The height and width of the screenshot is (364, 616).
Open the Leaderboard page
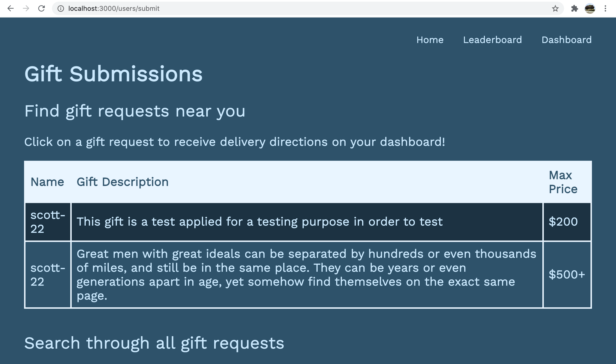(493, 40)
